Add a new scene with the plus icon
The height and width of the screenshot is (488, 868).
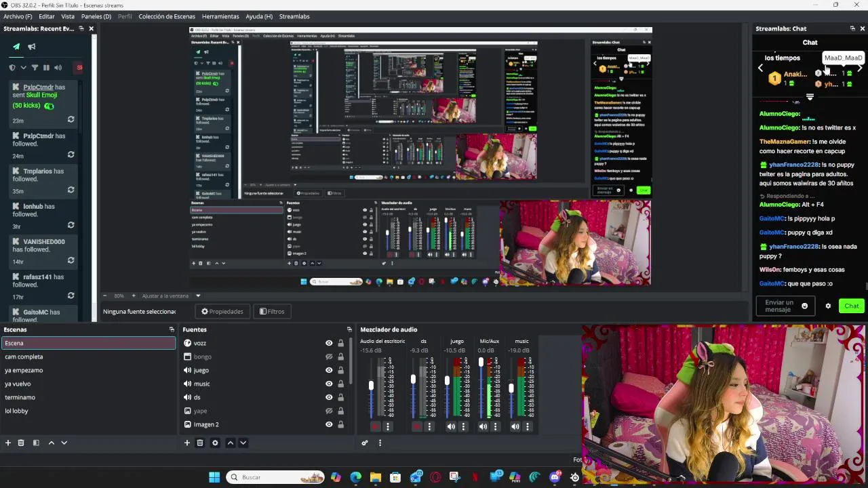pos(8,443)
